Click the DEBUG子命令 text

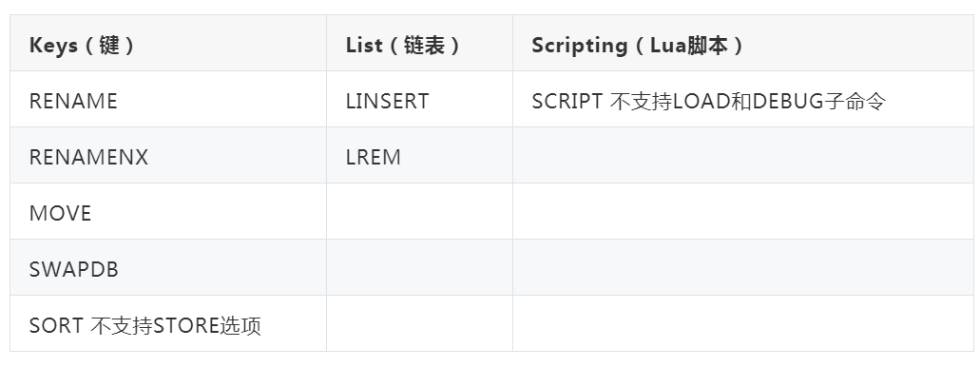[818, 101]
